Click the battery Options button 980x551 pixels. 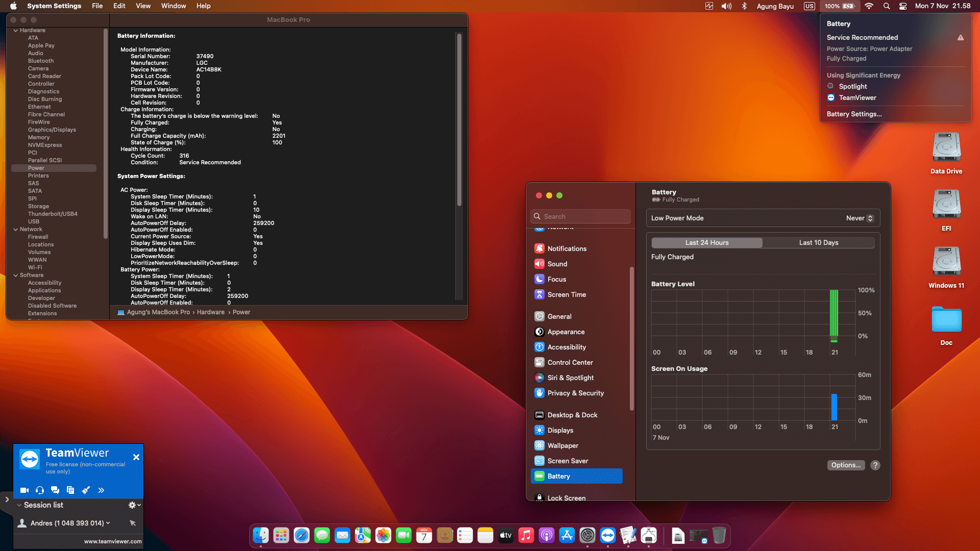click(x=846, y=465)
